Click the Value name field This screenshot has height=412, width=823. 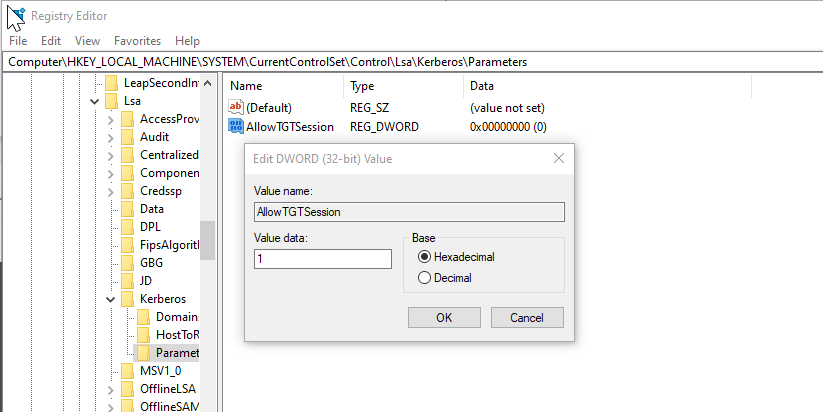(409, 212)
